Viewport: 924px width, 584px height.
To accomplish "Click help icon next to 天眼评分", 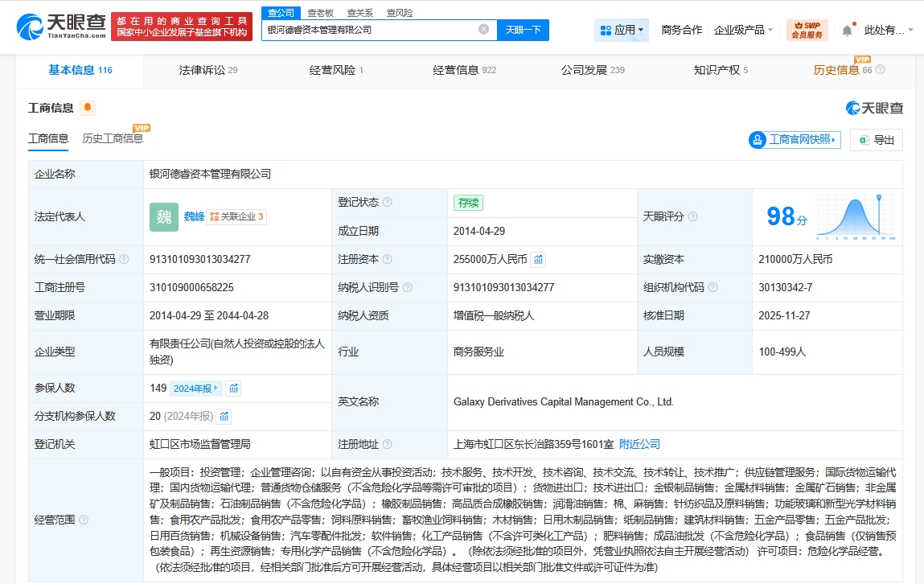I will coord(692,216).
